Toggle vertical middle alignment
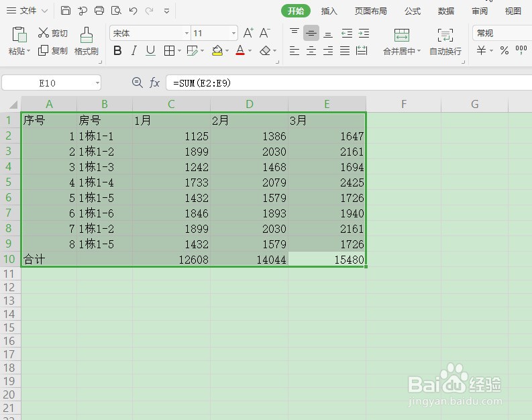This screenshot has height=420, width=532. tap(311, 33)
